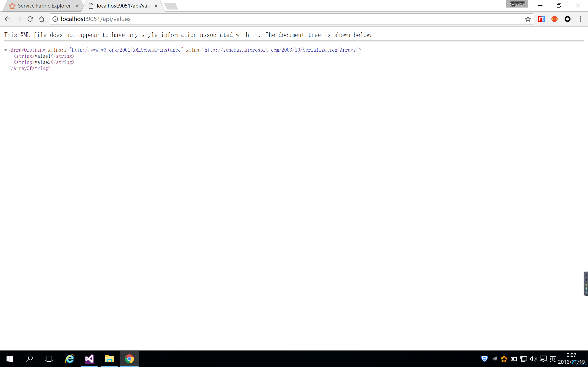Click the black circle extension icon
The width and height of the screenshot is (588, 367).
click(x=567, y=19)
